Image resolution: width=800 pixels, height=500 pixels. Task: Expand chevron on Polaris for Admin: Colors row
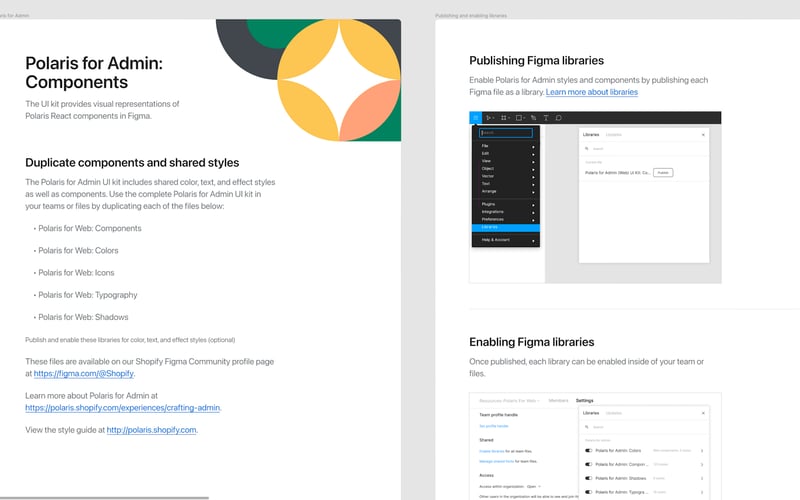tap(702, 451)
